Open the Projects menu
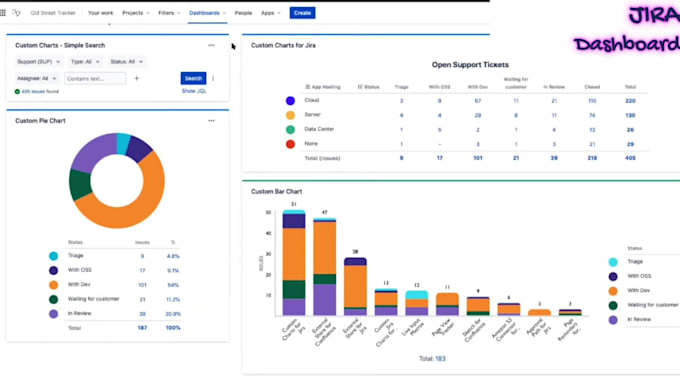 [x=135, y=13]
